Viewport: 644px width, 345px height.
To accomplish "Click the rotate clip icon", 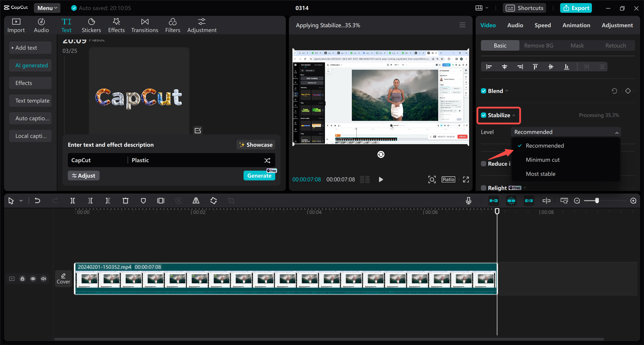I will (213, 201).
